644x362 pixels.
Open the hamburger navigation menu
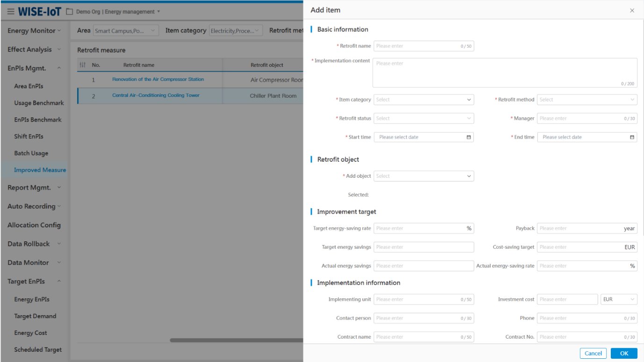11,12
